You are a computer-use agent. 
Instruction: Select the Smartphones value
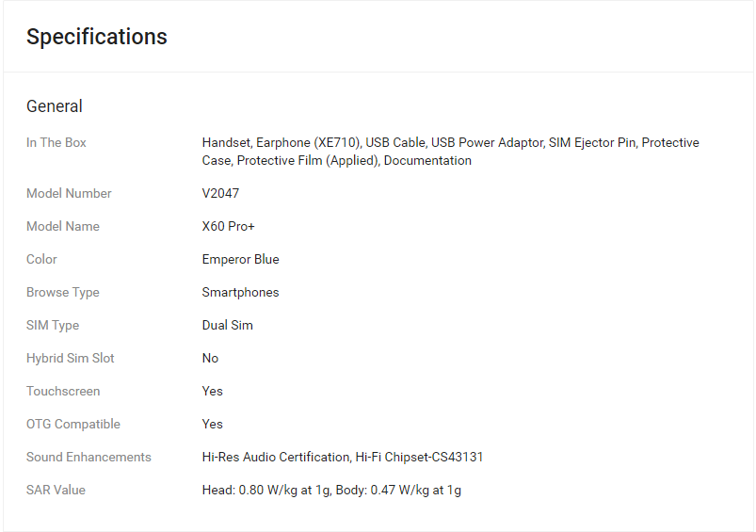pos(241,292)
